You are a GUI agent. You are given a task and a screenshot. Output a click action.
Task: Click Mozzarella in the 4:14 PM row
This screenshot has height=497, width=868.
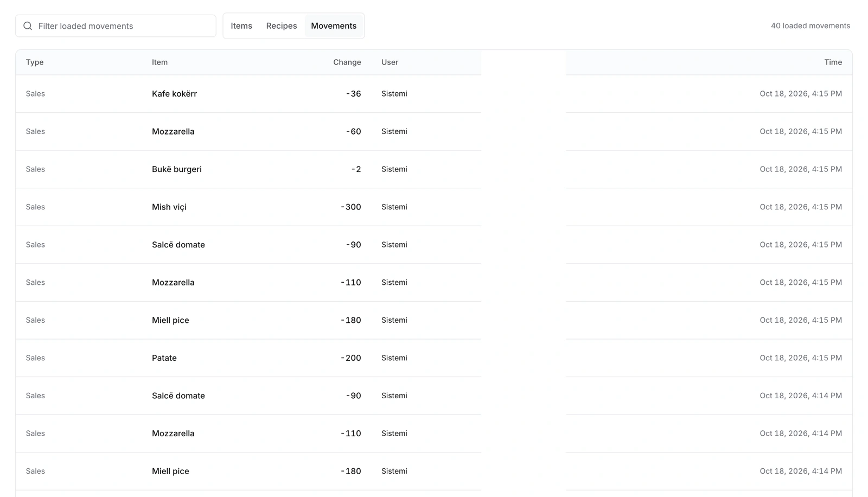click(x=173, y=434)
